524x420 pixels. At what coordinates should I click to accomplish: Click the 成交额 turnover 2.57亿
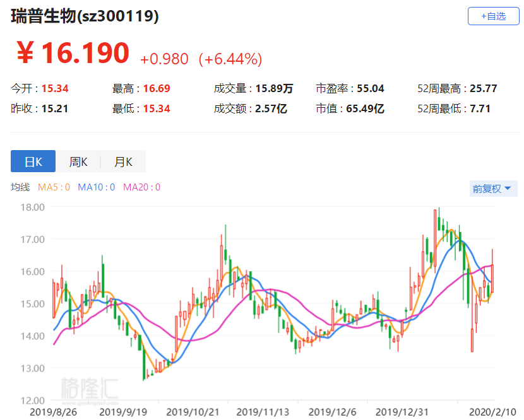point(271,108)
